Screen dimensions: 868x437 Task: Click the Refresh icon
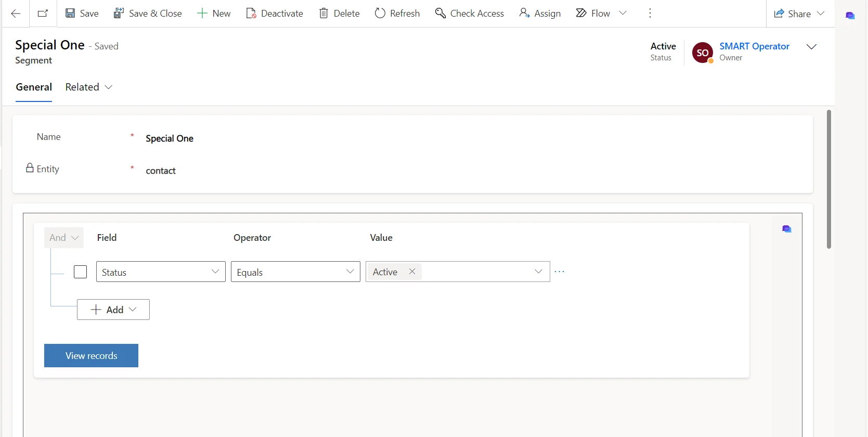pos(380,14)
